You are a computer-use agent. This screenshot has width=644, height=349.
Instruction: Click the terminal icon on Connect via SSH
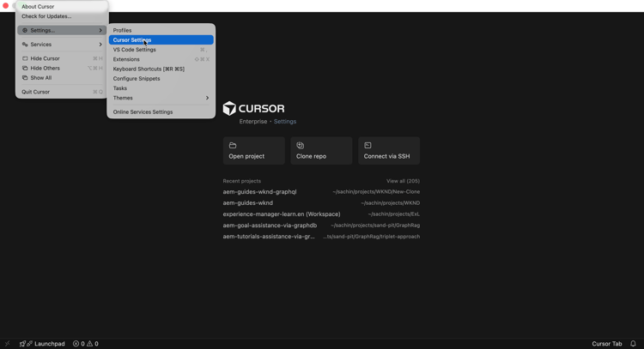pos(368,145)
